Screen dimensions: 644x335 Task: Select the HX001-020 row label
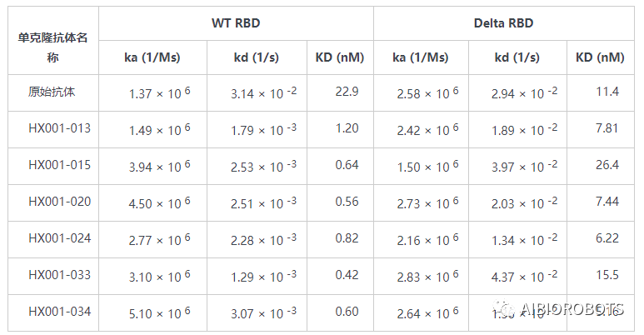coord(59,202)
